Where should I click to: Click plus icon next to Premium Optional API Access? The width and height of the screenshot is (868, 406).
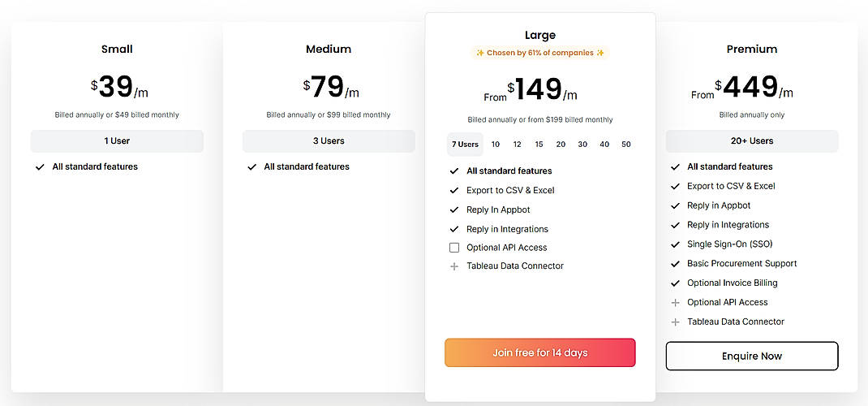pyautogui.click(x=675, y=303)
